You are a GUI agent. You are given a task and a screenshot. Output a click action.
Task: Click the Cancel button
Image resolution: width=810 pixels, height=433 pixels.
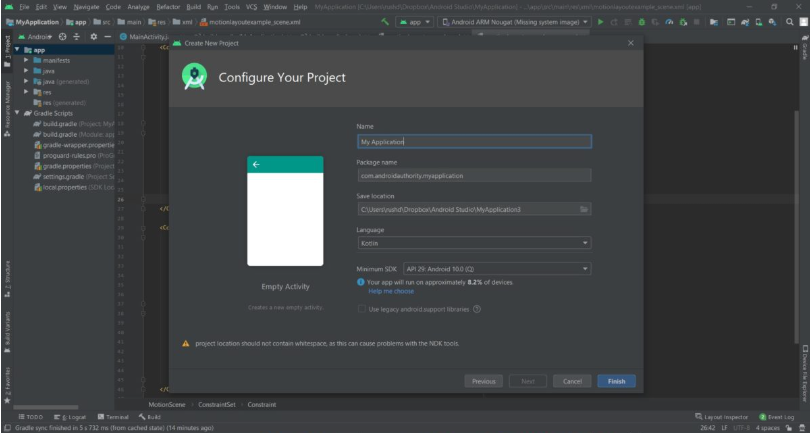[x=571, y=381]
